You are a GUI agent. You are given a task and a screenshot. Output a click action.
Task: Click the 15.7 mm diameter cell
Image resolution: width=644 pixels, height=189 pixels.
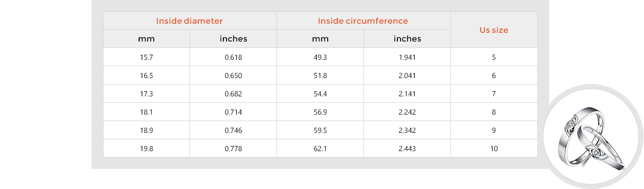pos(146,58)
